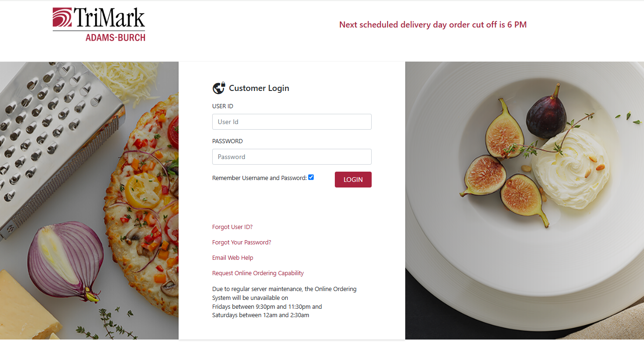The width and height of the screenshot is (644, 347).
Task: Click the delivery order cut off notice
Action: click(433, 25)
